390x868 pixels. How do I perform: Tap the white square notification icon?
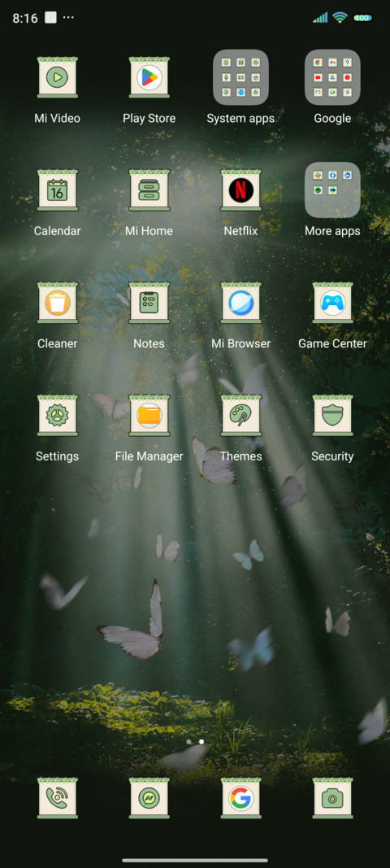(50, 18)
